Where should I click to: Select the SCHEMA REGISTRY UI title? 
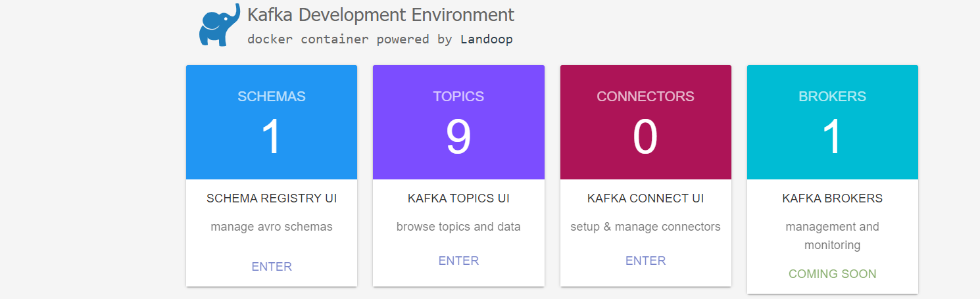point(272,198)
